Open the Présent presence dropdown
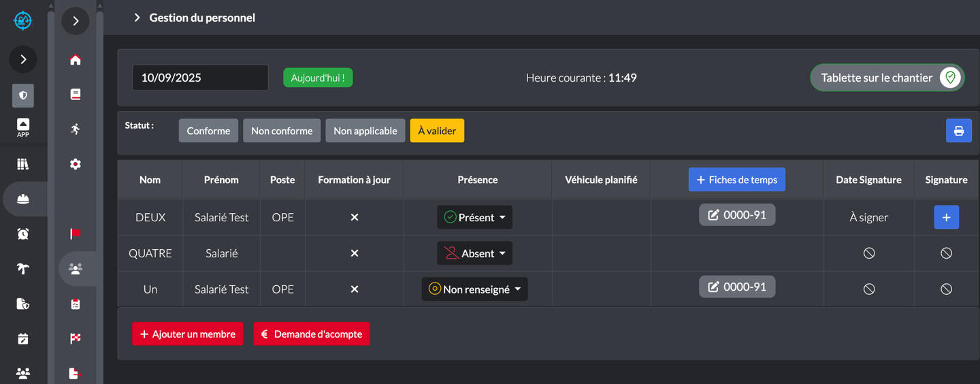 coord(474,217)
